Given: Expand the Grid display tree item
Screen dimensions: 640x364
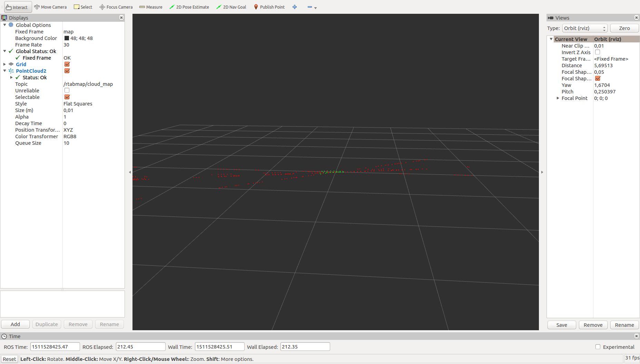Looking at the screenshot, I should point(4,64).
